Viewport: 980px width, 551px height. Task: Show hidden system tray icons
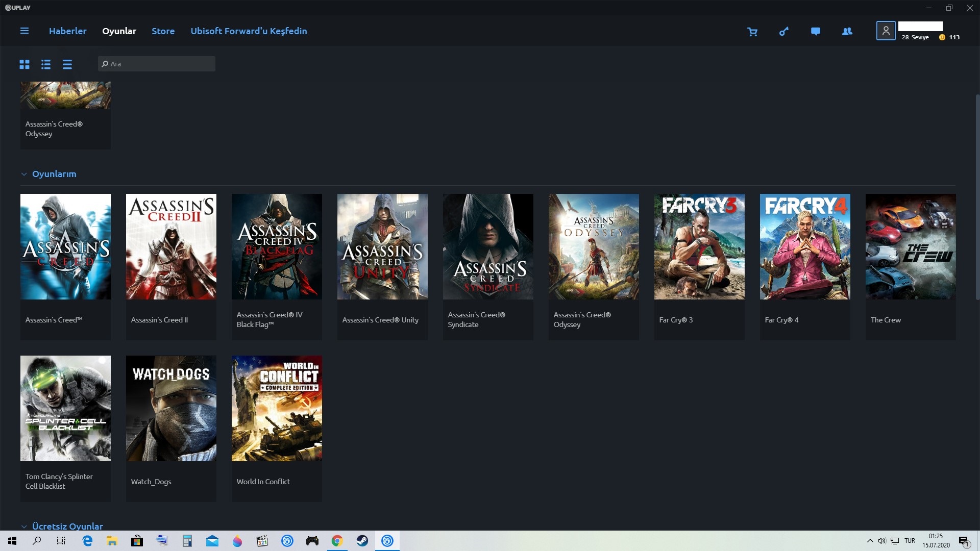870,541
